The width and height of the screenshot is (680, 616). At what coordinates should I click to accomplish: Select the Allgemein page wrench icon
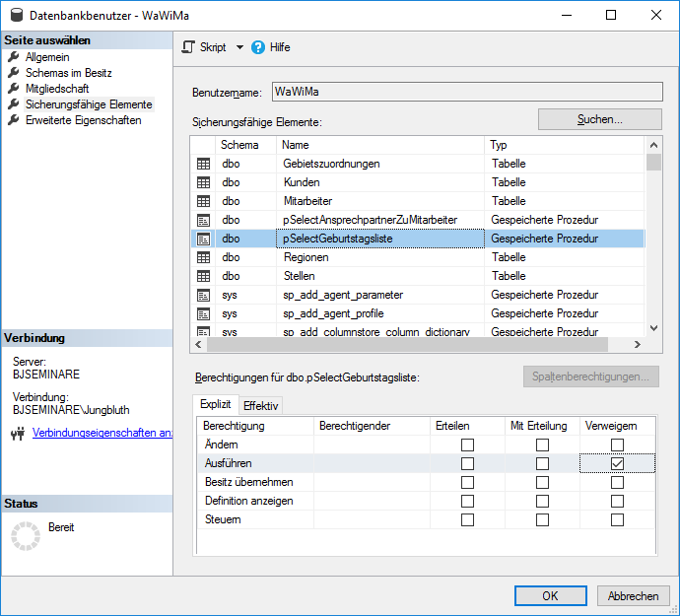tap(14, 57)
